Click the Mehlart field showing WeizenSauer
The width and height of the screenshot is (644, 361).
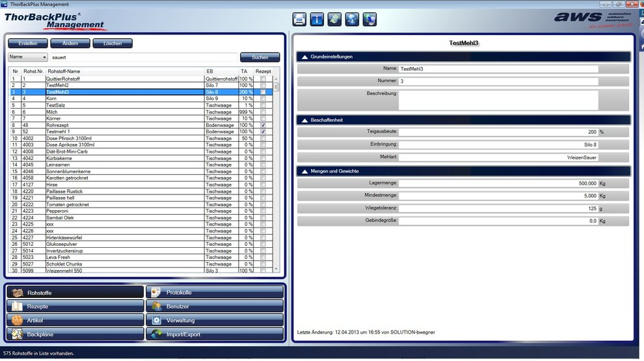click(x=498, y=157)
